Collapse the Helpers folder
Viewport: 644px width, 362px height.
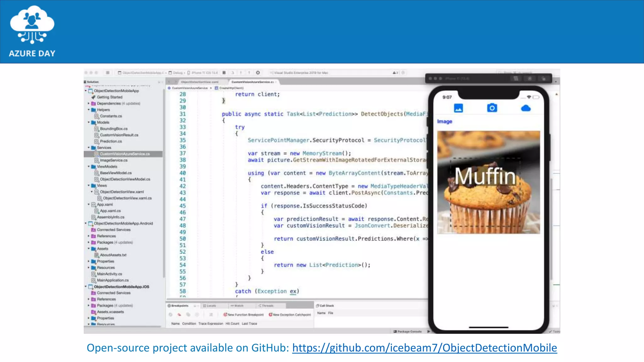click(88, 110)
